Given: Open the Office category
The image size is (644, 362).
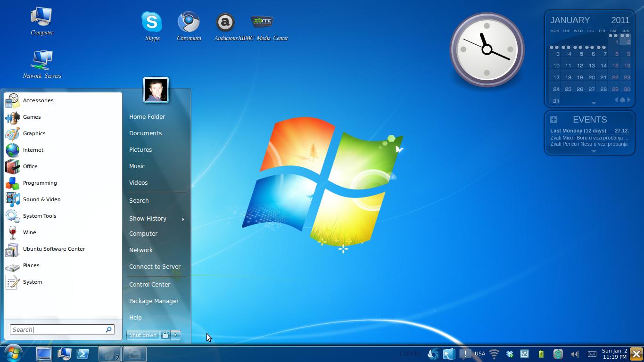Looking at the screenshot, I should click(x=63, y=166).
